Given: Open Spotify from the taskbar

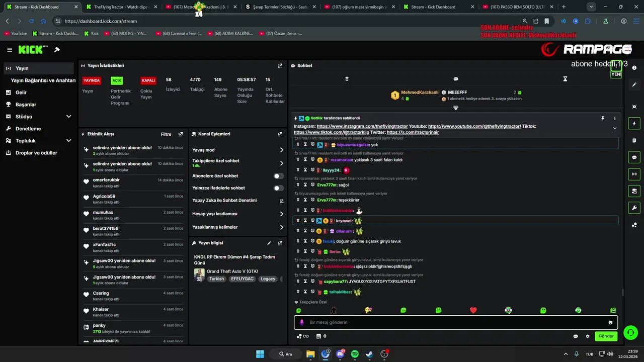Looking at the screenshot, I should tap(355, 354).
